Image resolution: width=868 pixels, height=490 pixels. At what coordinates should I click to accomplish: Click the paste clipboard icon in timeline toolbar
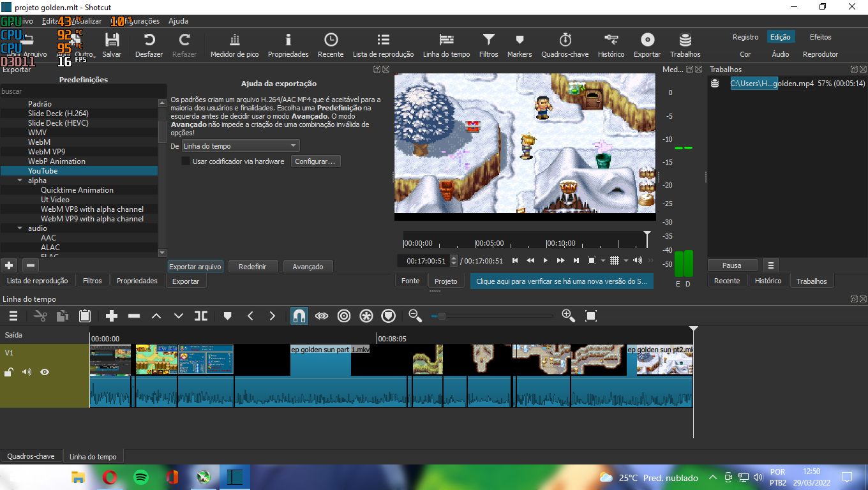[x=85, y=315]
